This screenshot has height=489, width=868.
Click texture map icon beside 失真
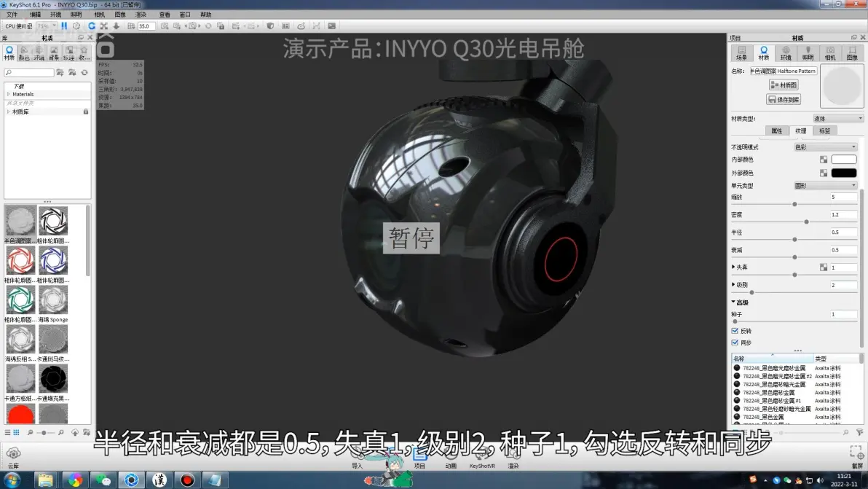click(x=824, y=267)
